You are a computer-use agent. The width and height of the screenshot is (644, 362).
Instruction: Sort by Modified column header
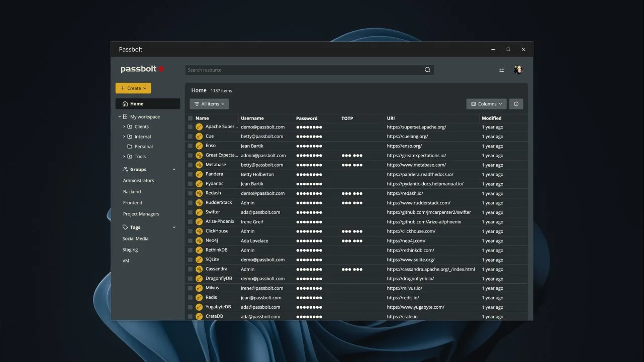point(492,118)
